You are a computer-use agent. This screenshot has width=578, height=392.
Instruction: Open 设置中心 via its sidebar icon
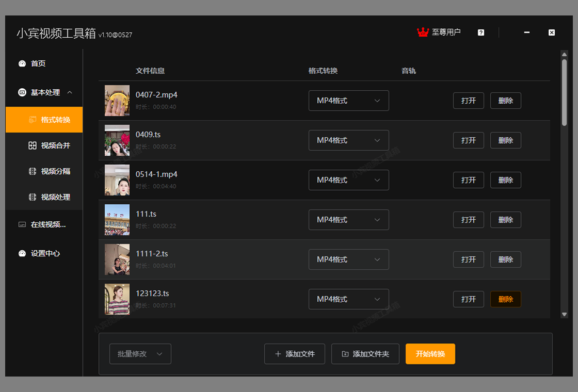click(22, 253)
